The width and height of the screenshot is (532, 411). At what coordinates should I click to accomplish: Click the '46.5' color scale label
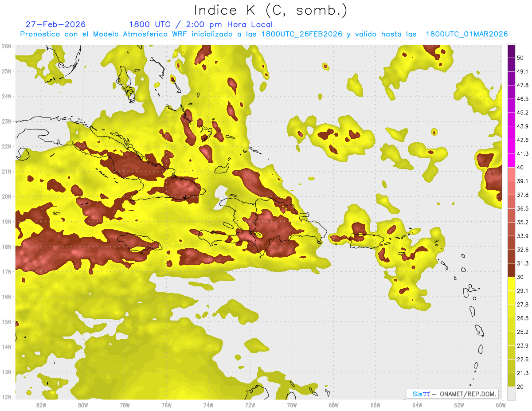click(x=523, y=99)
